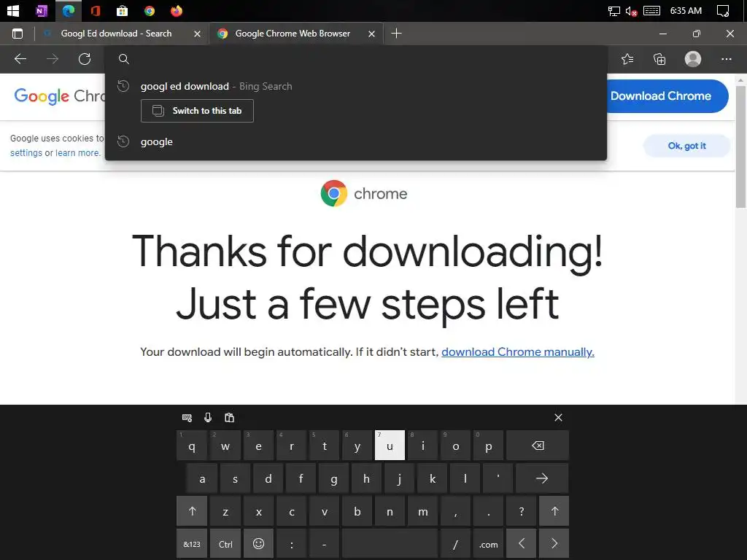The image size is (747, 560).
Task: Tap the .com key
Action: point(488,544)
